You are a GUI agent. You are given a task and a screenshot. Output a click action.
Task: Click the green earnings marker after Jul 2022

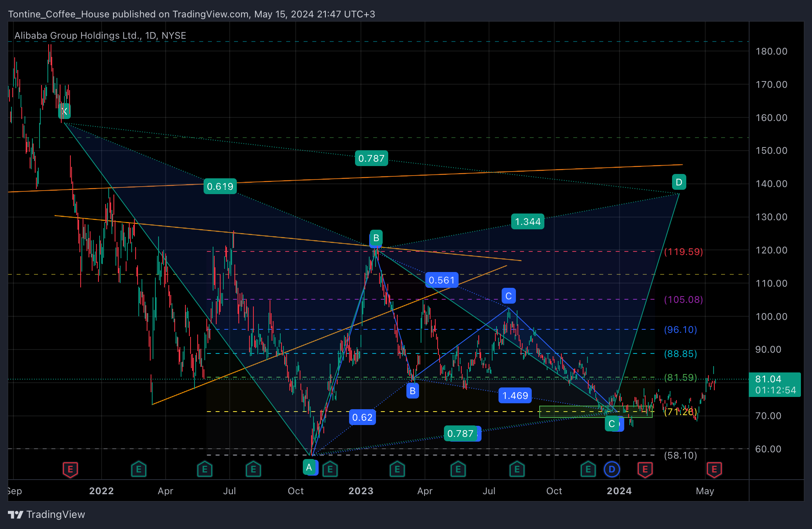[x=253, y=469]
